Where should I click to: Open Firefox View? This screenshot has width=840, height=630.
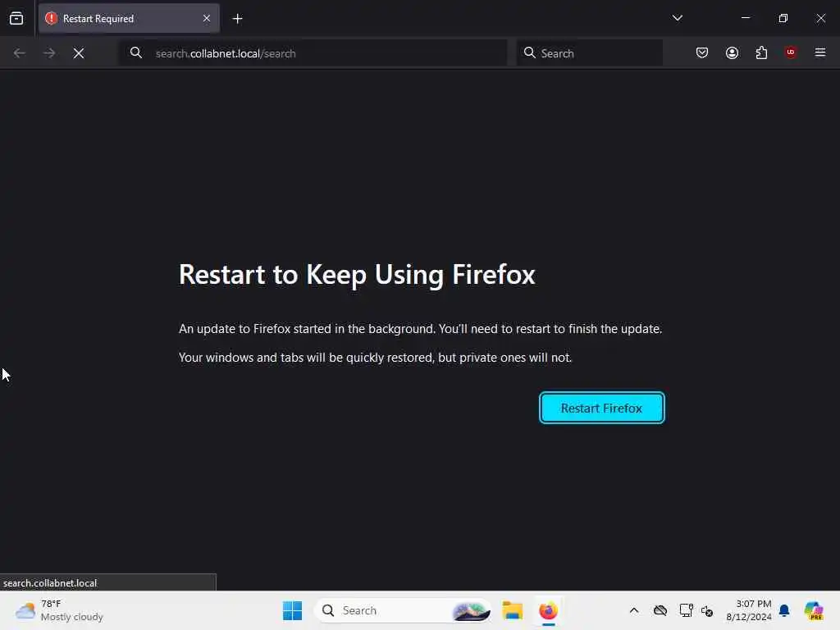pos(16,19)
